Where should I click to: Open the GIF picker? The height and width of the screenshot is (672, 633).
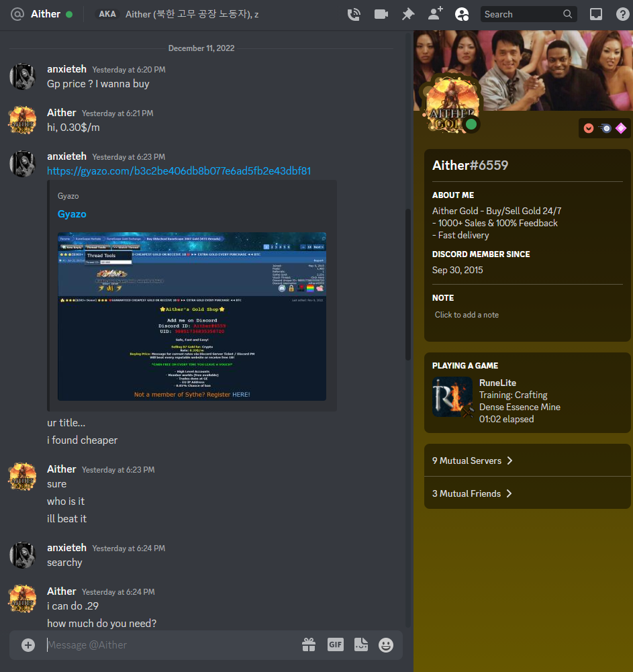point(335,644)
